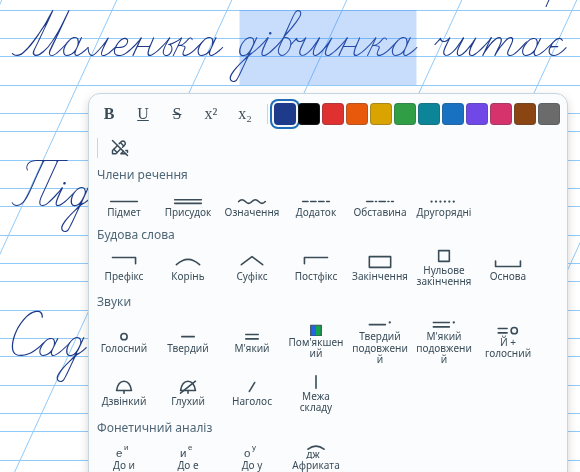Apply subscript x₂ formatting
Image resolution: width=580 pixels, height=472 pixels.
(245, 114)
